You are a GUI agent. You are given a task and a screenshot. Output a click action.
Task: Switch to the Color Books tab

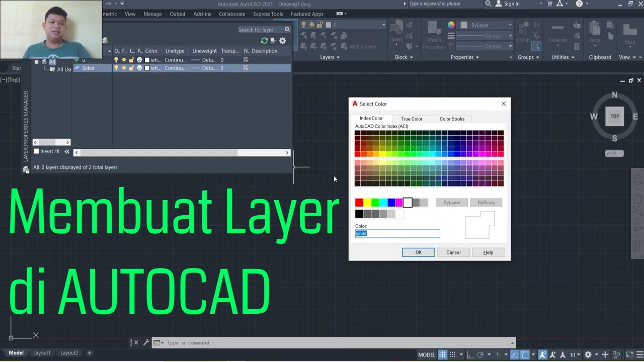(452, 119)
